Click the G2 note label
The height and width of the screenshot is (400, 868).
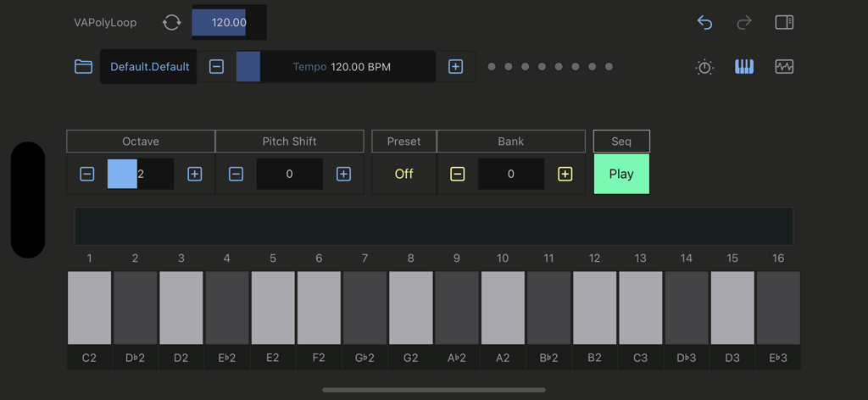[411, 358]
